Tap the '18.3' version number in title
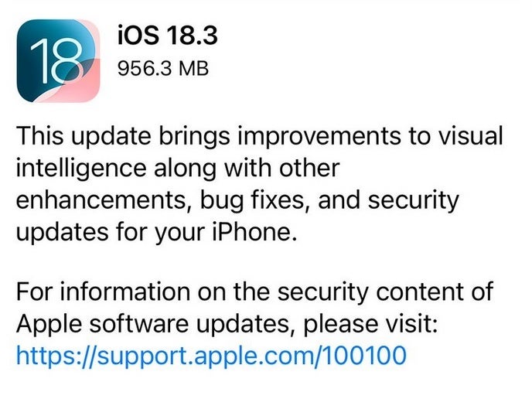This screenshot has width=532, height=399. pyautogui.click(x=192, y=35)
